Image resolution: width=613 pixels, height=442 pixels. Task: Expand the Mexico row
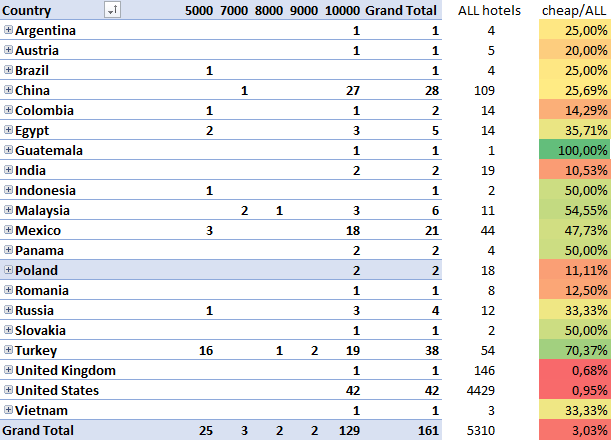tap(8, 229)
